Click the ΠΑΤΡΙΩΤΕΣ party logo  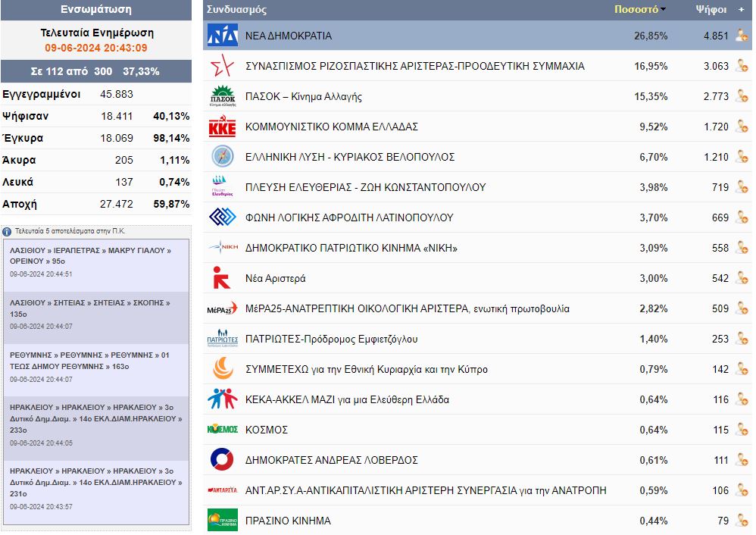[x=222, y=339]
